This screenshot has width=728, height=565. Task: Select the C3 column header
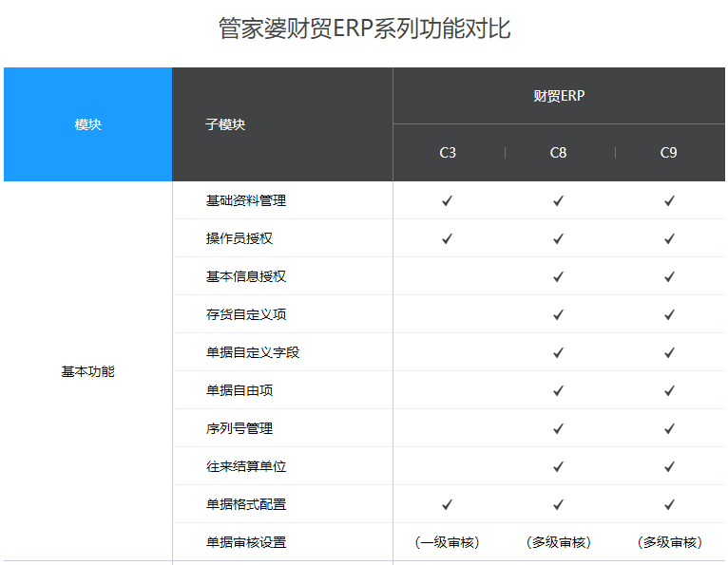point(448,153)
